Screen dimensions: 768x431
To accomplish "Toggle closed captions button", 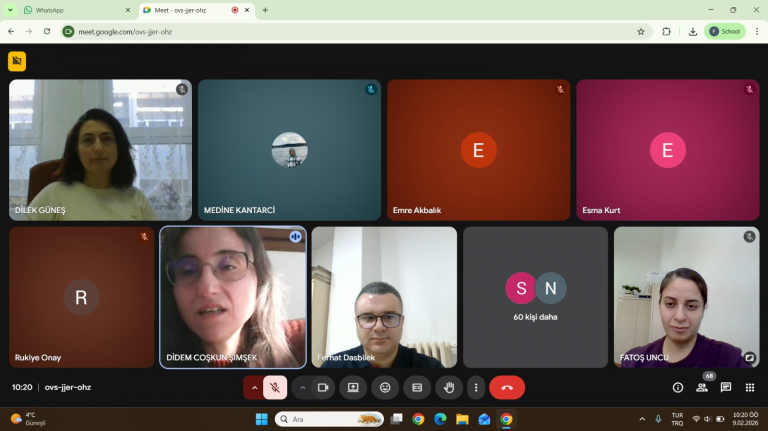I will [417, 387].
